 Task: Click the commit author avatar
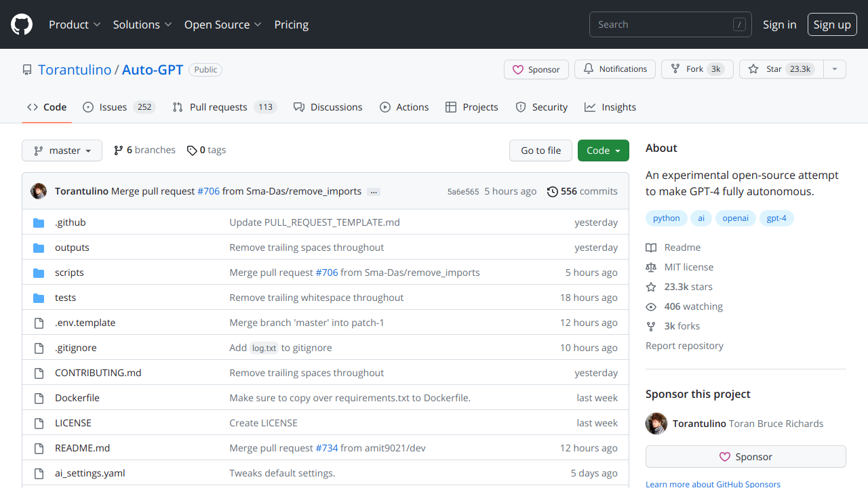pos(39,191)
